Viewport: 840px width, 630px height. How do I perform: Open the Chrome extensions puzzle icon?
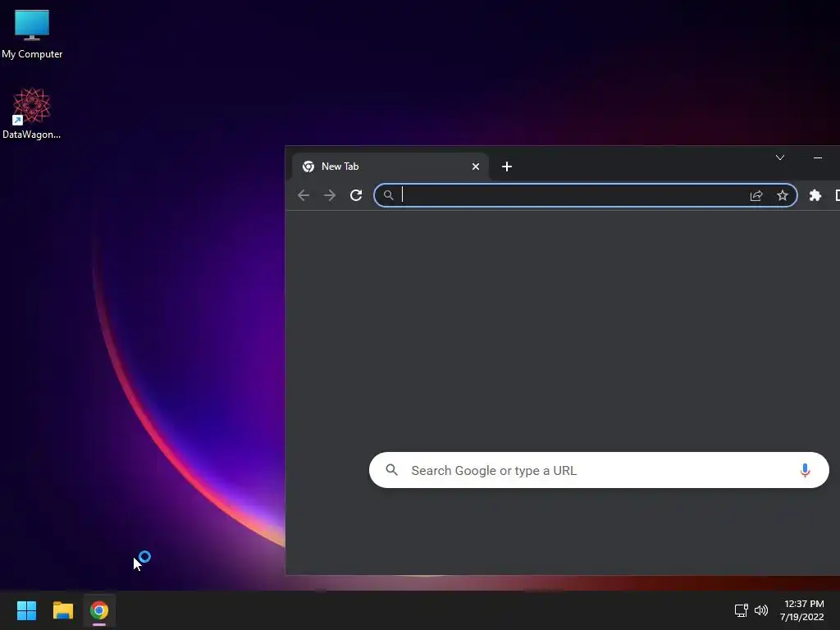[x=815, y=195]
